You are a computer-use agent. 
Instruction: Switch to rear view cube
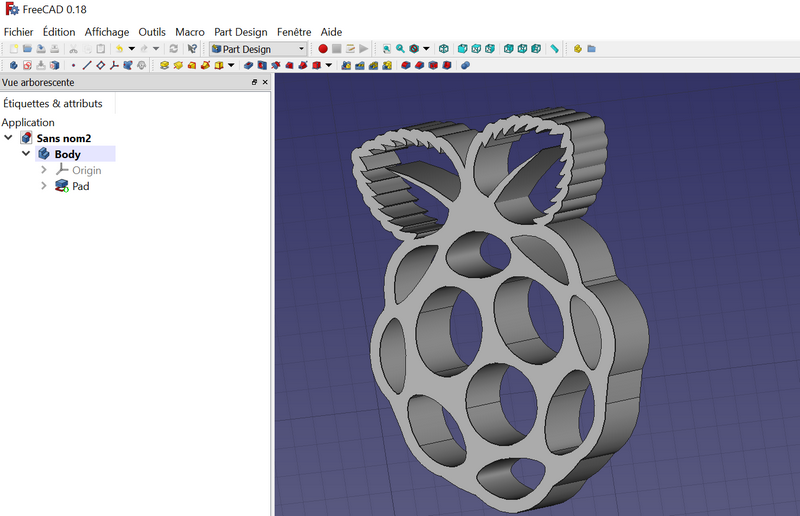pyautogui.click(x=509, y=49)
